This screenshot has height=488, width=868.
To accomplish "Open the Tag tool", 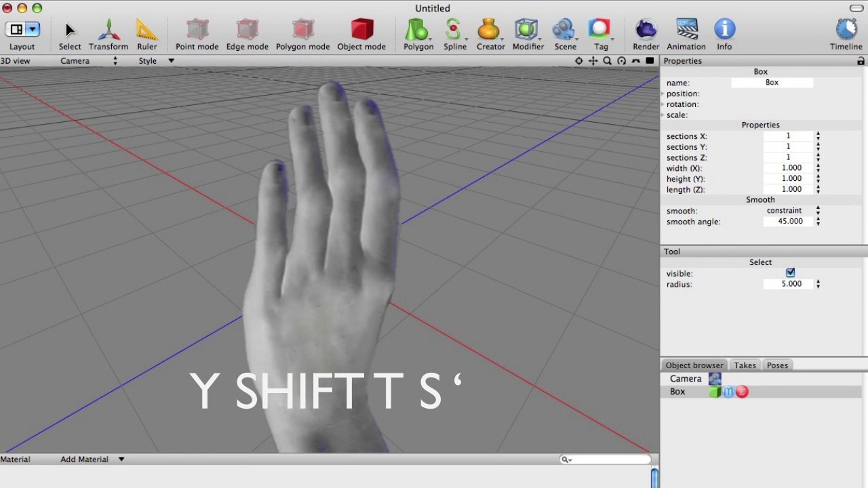I will click(x=601, y=34).
